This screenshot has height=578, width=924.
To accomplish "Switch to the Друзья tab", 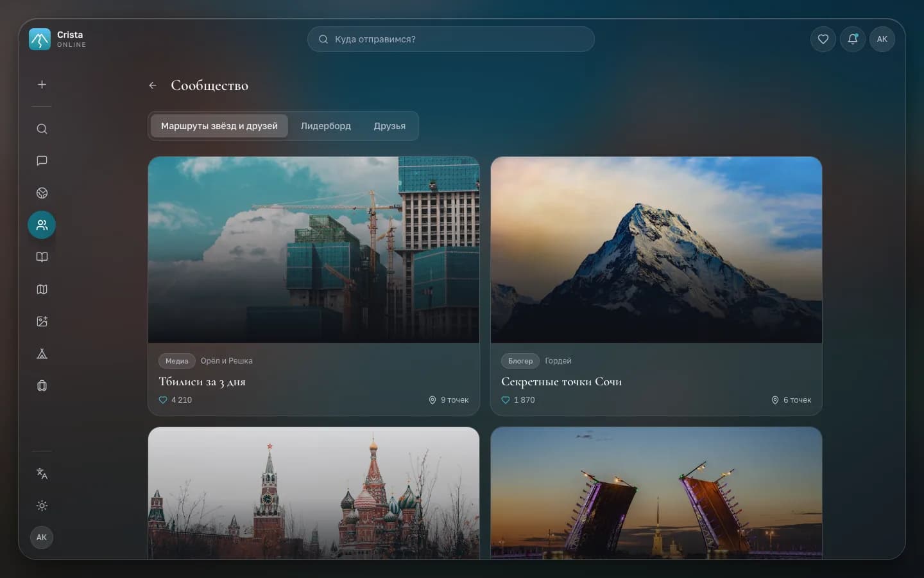I will click(389, 126).
